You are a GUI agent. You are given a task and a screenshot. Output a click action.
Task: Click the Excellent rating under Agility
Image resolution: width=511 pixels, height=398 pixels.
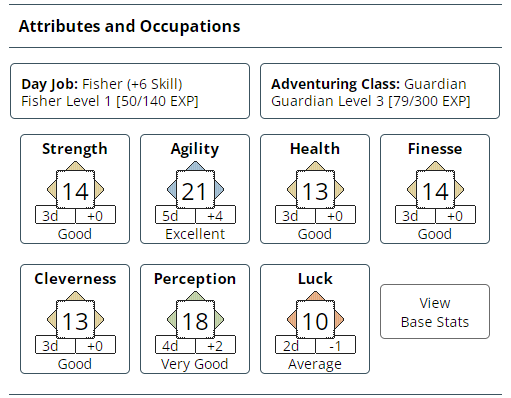[x=195, y=234]
